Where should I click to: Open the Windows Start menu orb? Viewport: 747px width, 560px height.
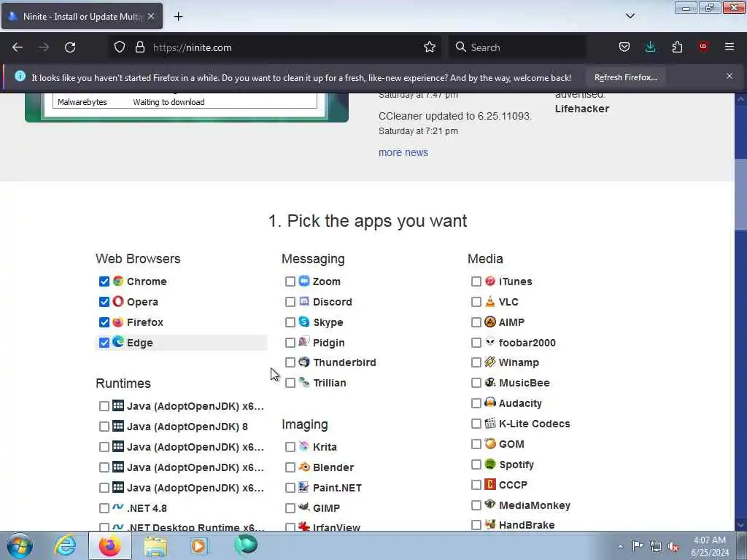tap(20, 545)
